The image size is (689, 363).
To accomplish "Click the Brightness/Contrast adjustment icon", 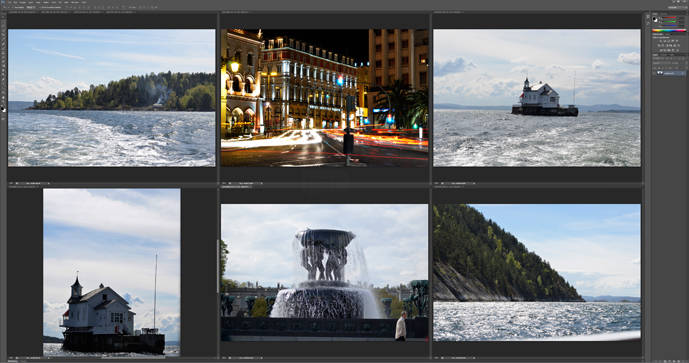I will click(661, 41).
